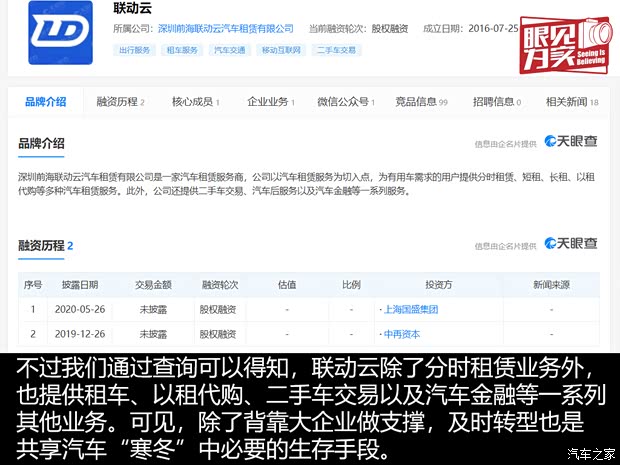Viewport: 620px width, 465px height.
Task: Open investor link 中再资本
Action: (x=402, y=334)
